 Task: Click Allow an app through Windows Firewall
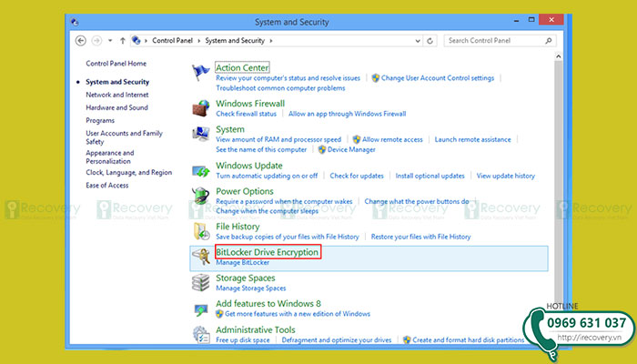[x=348, y=114]
